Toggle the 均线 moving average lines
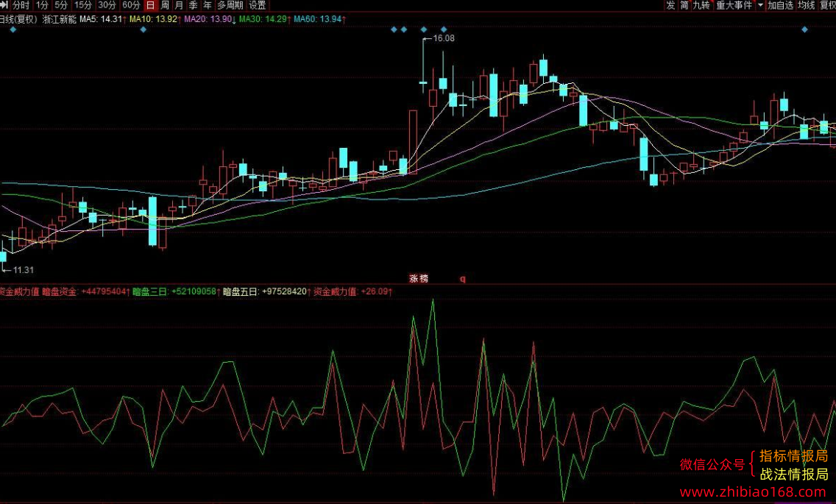 (806, 5)
